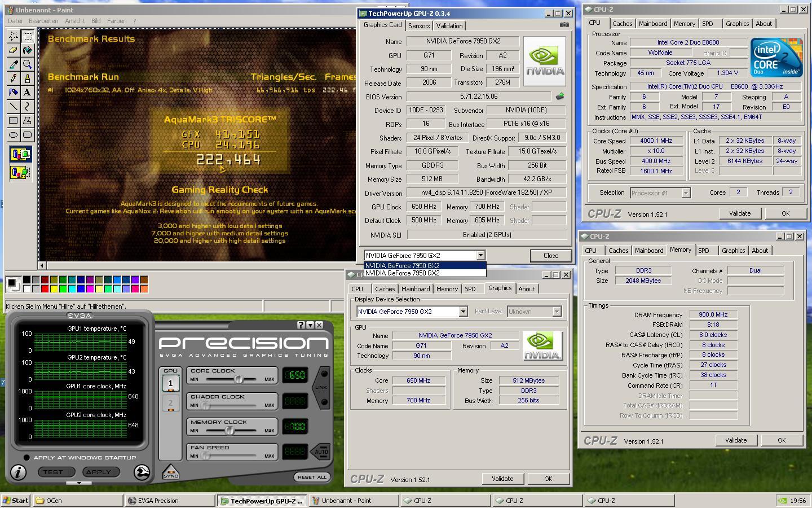Open Caches tab in CPU-Z processor window

click(622, 24)
